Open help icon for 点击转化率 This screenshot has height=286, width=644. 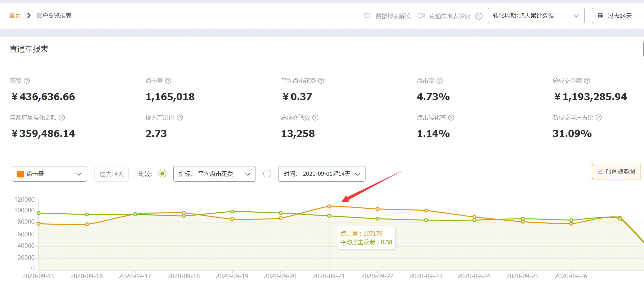[x=451, y=118]
